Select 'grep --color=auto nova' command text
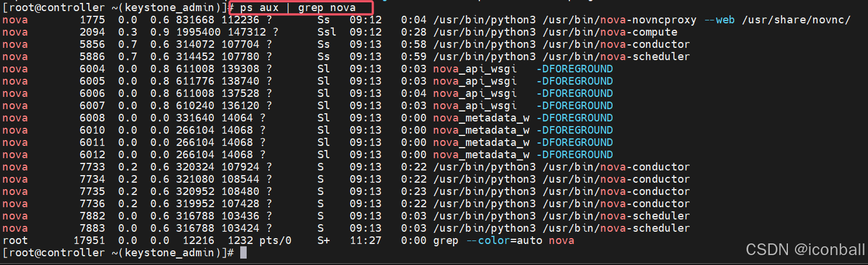868x265 pixels. [x=504, y=240]
